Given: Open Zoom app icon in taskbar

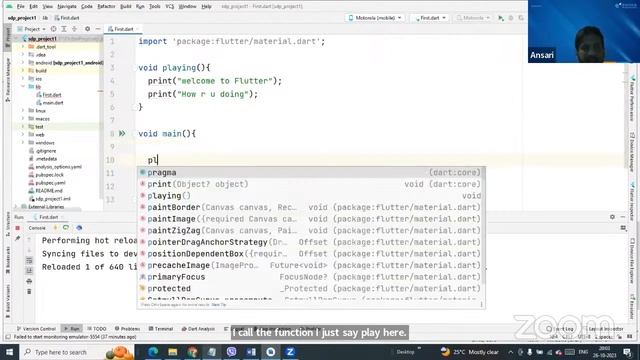Looking at the screenshot, I should pyautogui.click(x=290, y=352).
